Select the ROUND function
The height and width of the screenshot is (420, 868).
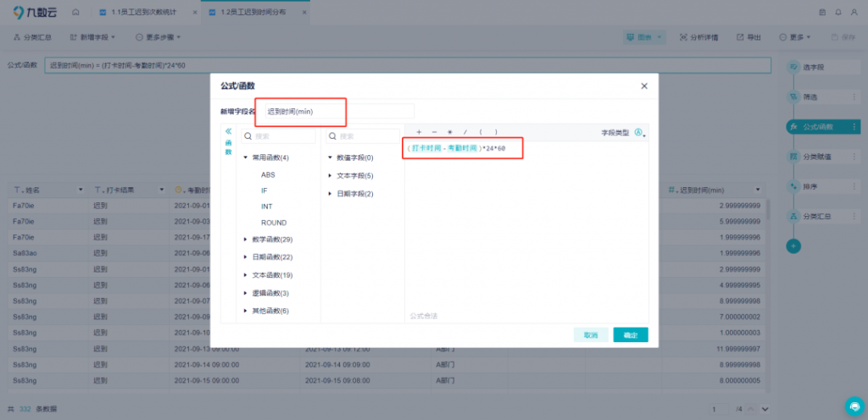tap(274, 223)
